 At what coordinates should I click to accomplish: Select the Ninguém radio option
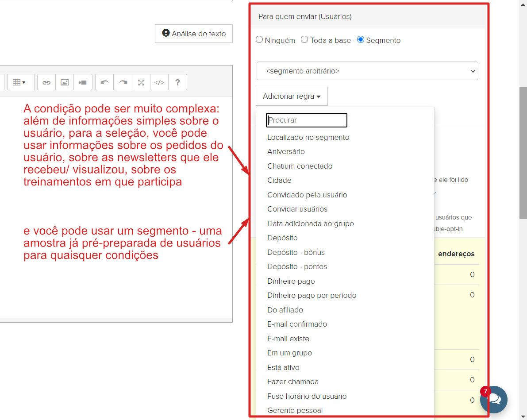(260, 40)
